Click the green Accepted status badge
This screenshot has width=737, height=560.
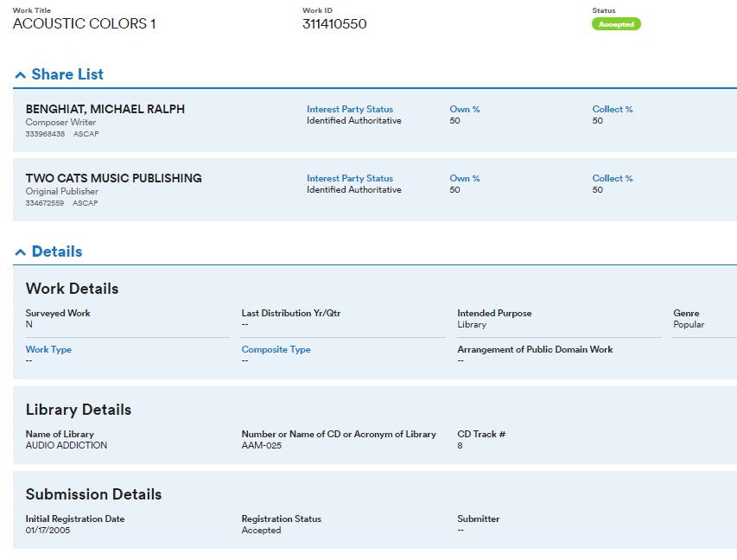(x=616, y=24)
